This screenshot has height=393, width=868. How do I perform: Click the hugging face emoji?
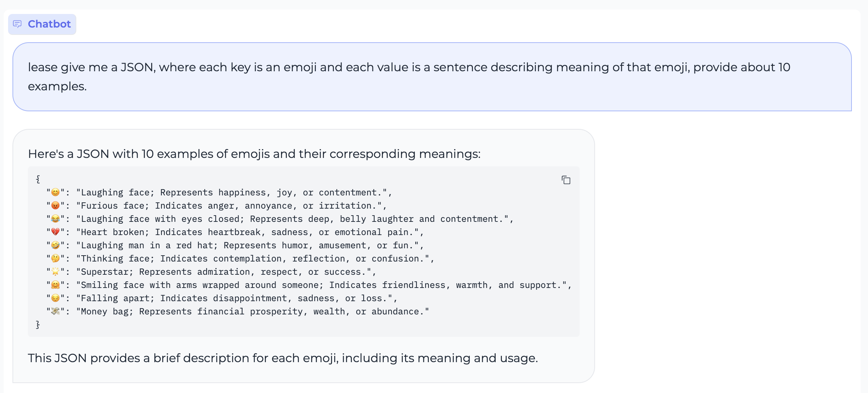(x=55, y=285)
